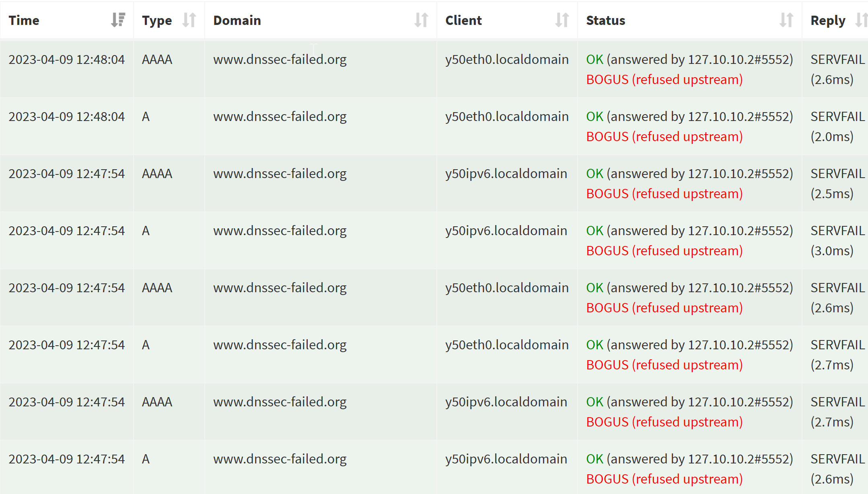Click the "Type" column header label
The width and height of the screenshot is (868, 494).
click(x=157, y=20)
